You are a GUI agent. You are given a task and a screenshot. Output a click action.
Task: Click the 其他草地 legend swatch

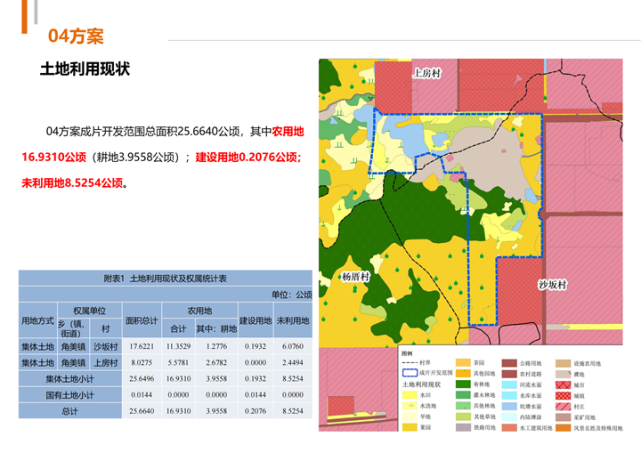[463, 417]
